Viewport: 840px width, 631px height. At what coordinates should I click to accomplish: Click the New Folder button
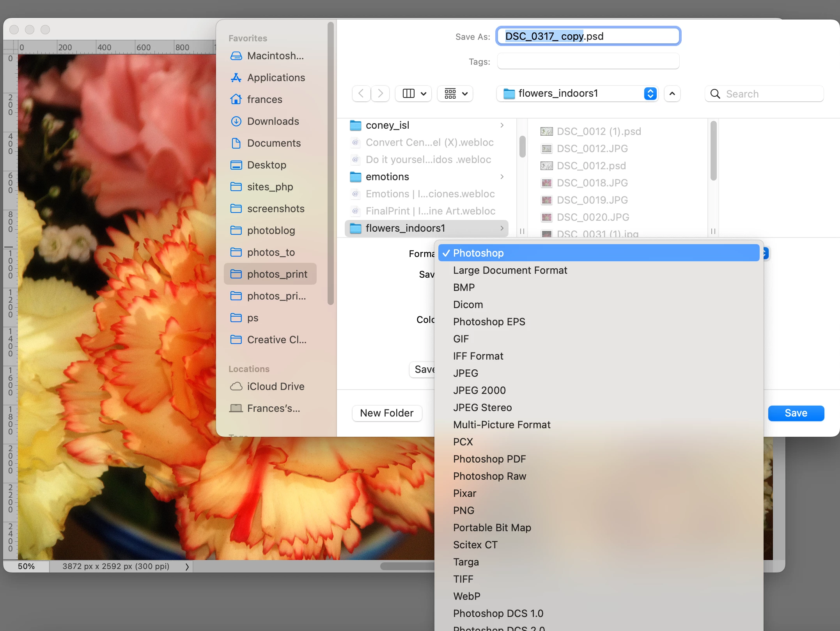pyautogui.click(x=386, y=413)
